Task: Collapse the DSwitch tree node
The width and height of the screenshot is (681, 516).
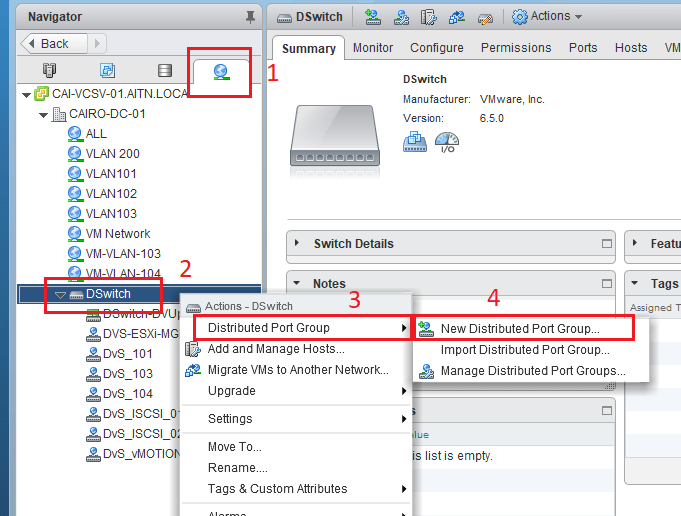Action: pos(60,294)
